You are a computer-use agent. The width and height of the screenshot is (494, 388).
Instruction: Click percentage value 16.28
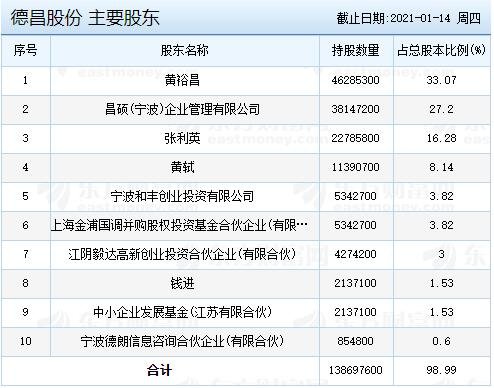[441, 138]
